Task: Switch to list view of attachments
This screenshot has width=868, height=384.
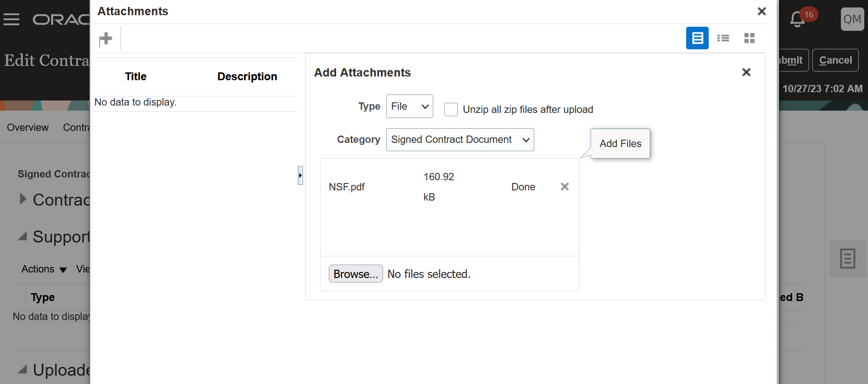Action: click(x=723, y=38)
